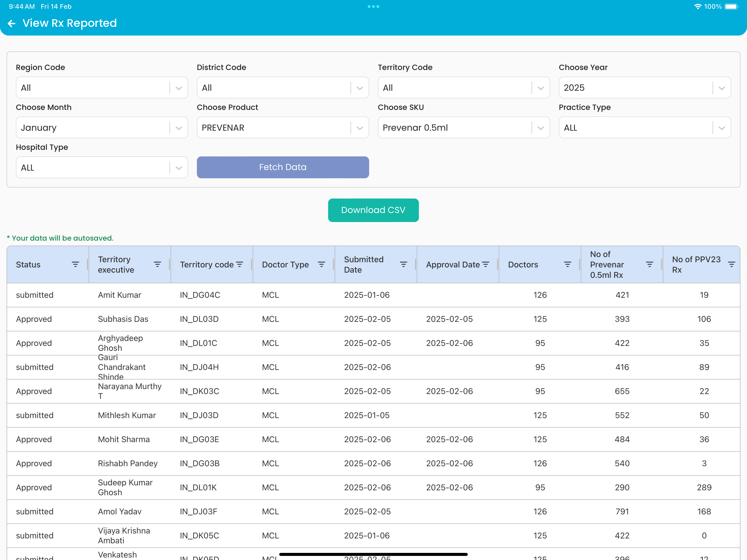The image size is (747, 560).
Task: Sort by the Status column header
Action: click(x=28, y=264)
